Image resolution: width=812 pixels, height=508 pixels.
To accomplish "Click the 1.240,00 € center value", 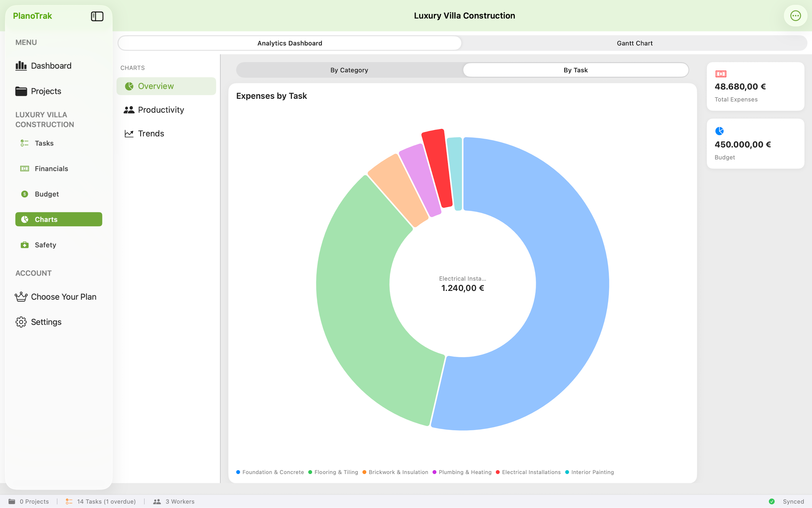I will tap(462, 288).
